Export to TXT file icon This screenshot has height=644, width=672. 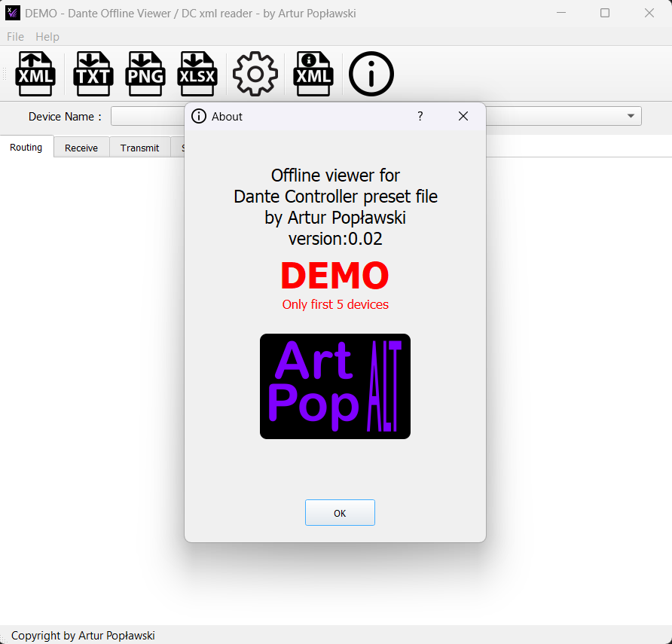click(93, 74)
